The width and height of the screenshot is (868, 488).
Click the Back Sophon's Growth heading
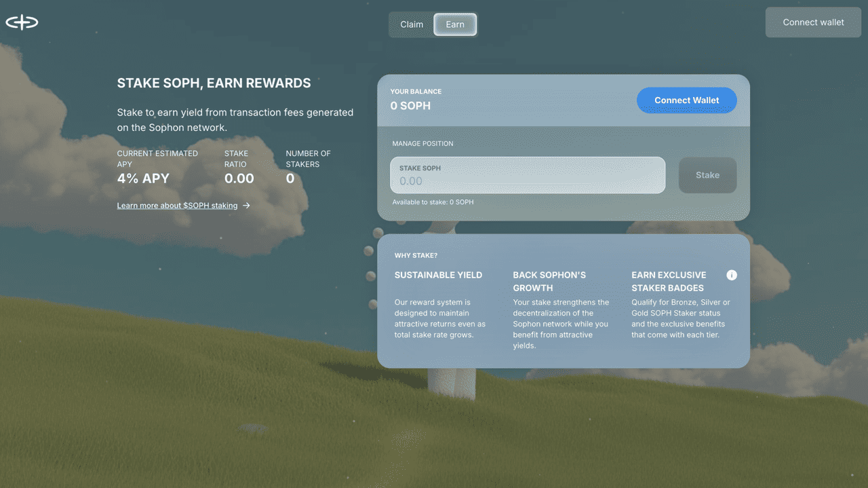coord(549,281)
